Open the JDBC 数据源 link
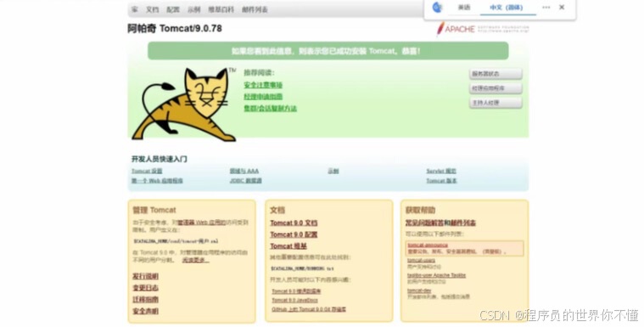The image size is (644, 327). coord(245,181)
